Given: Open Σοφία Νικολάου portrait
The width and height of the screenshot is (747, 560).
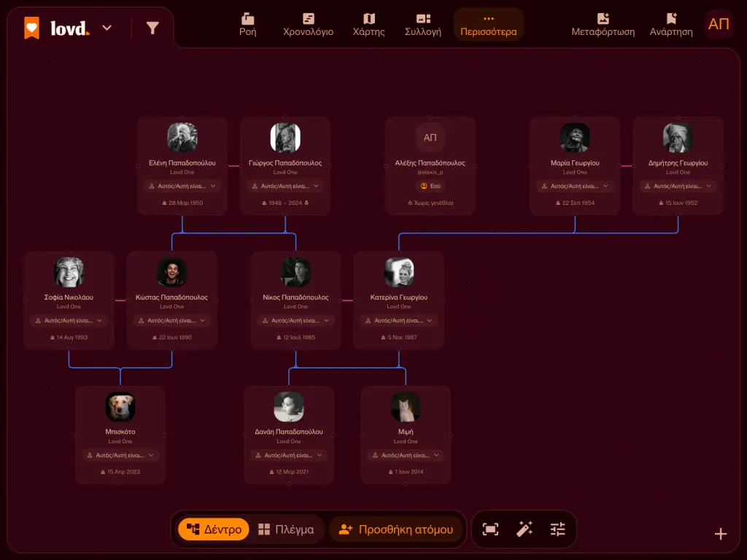Looking at the screenshot, I should click(69, 272).
